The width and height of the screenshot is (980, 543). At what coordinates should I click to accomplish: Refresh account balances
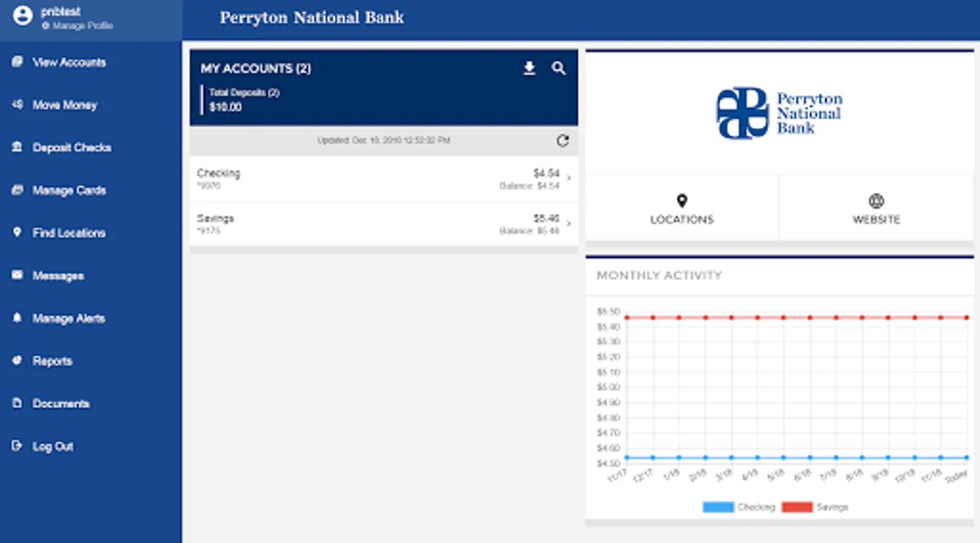(563, 141)
